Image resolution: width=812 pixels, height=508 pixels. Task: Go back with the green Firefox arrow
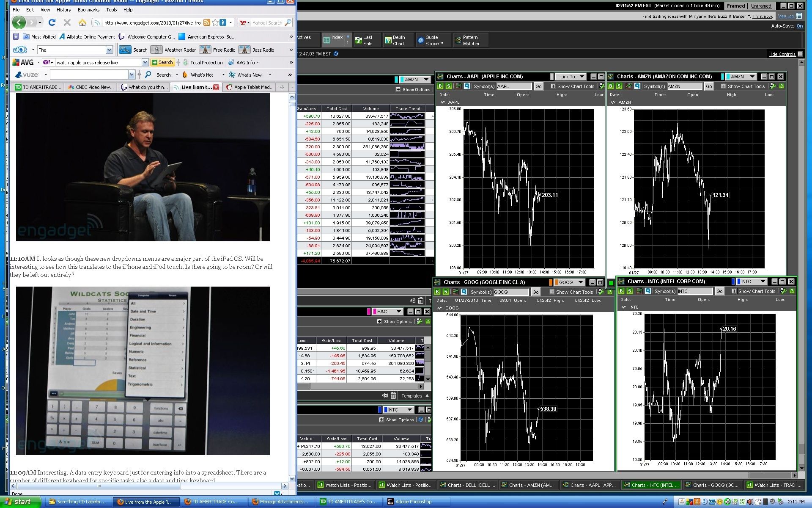[x=19, y=22]
